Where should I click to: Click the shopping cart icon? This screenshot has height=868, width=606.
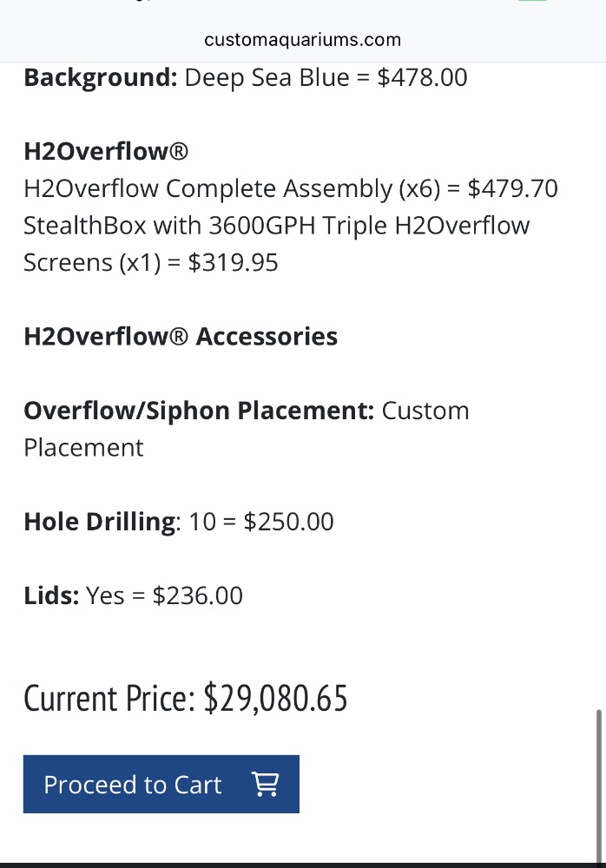[265, 784]
